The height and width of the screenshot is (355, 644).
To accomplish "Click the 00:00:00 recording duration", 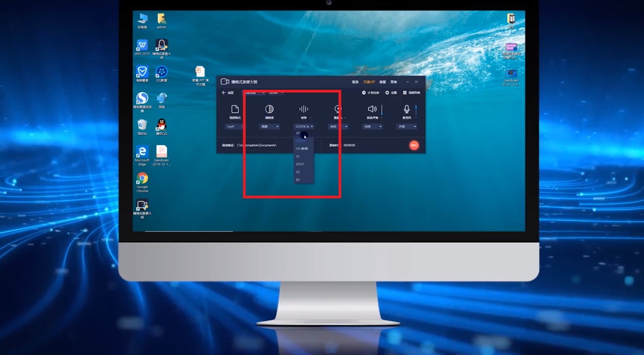I will pyautogui.click(x=349, y=145).
